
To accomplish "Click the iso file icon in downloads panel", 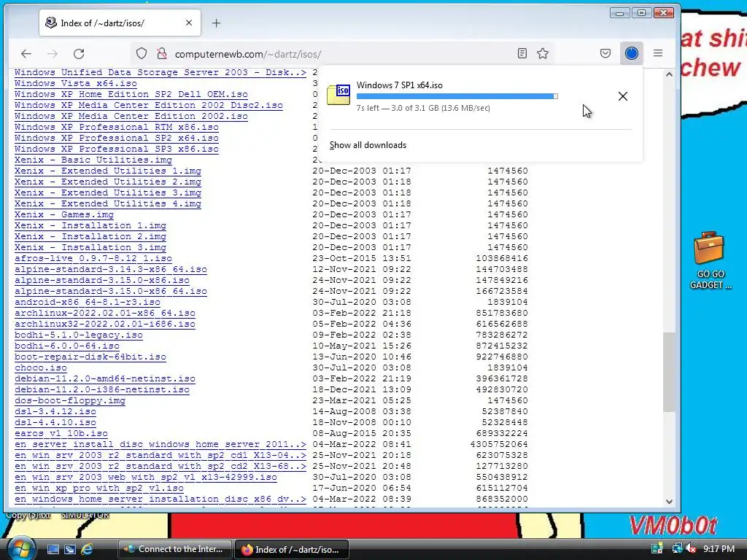I will [338, 94].
